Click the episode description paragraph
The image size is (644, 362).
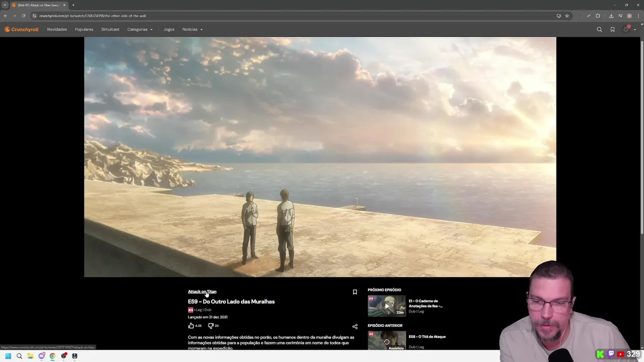pos(271,343)
